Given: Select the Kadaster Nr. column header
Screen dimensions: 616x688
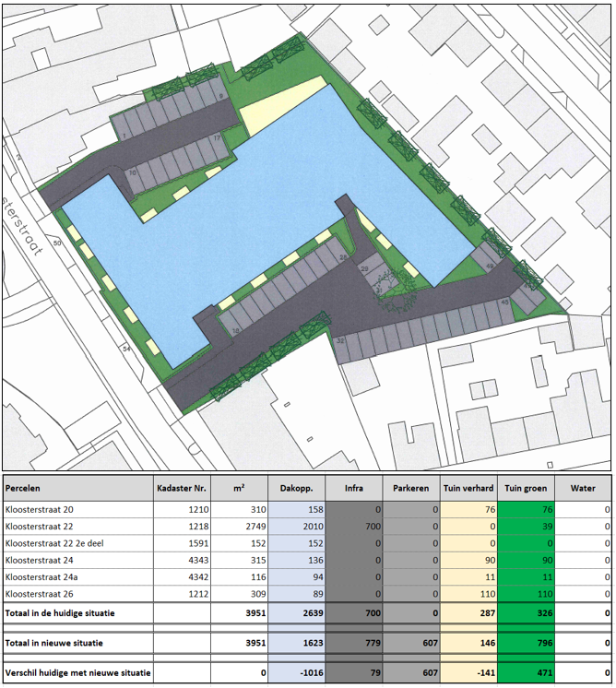Looking at the screenshot, I should coord(182,488).
